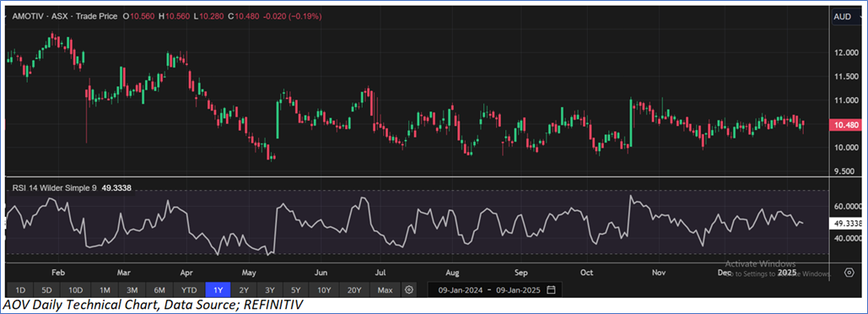Viewport: 868px width, 314px height.
Task: Select the 6M time range button
Action: tap(160, 290)
